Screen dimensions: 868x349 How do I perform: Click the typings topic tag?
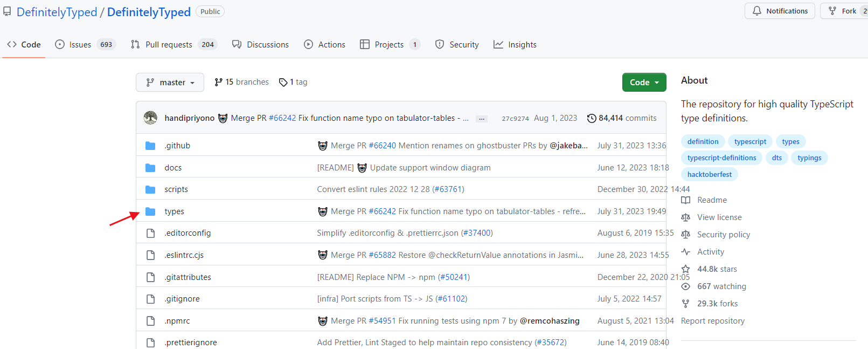809,158
